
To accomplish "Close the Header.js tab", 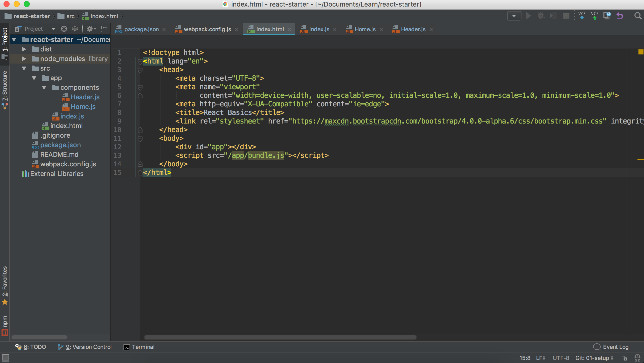I will pos(431,29).
